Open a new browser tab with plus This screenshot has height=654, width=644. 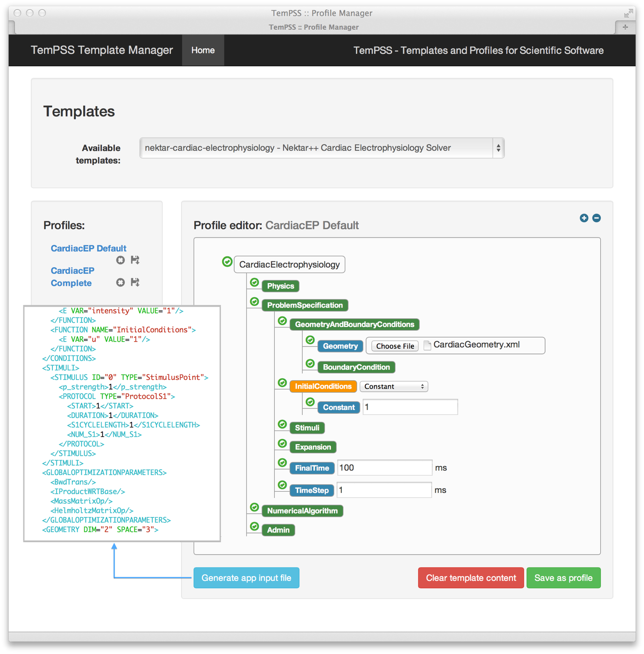625,27
